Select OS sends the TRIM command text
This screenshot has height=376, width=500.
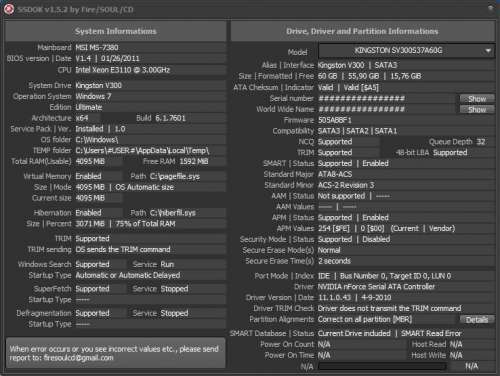tap(123, 250)
